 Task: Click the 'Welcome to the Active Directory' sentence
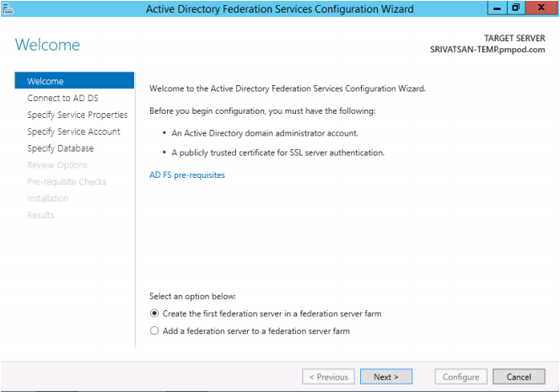288,89
